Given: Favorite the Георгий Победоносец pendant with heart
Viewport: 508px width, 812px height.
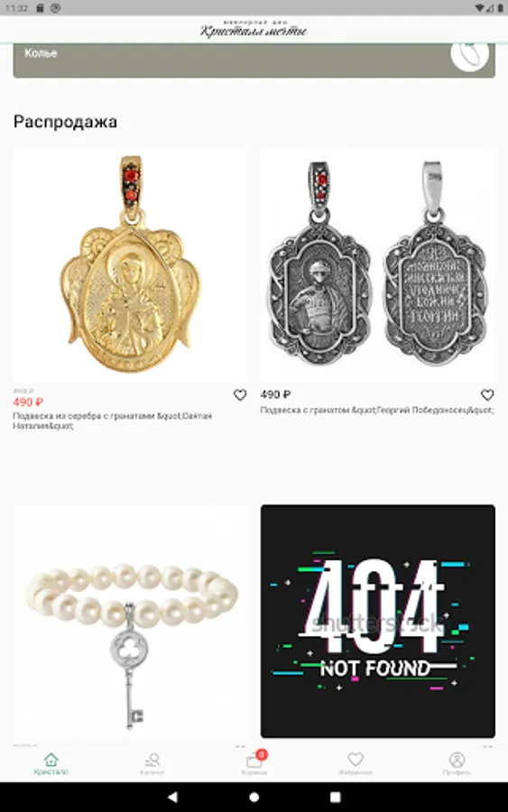Looking at the screenshot, I should [487, 395].
